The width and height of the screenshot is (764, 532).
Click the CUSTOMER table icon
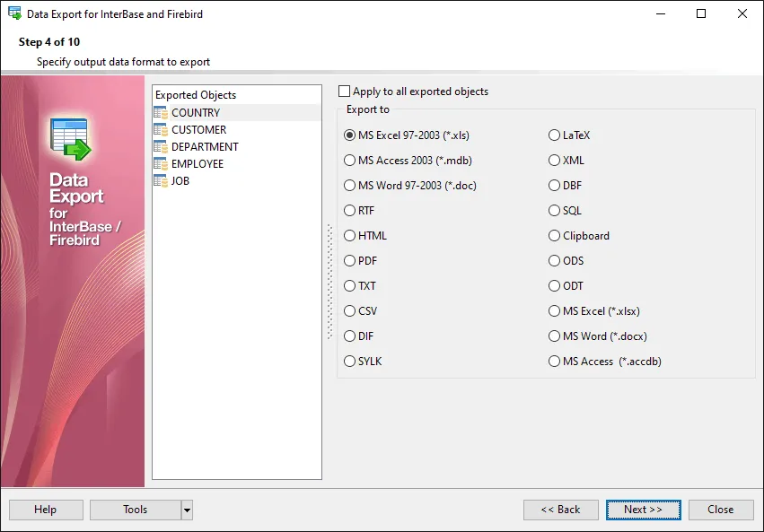pos(161,130)
